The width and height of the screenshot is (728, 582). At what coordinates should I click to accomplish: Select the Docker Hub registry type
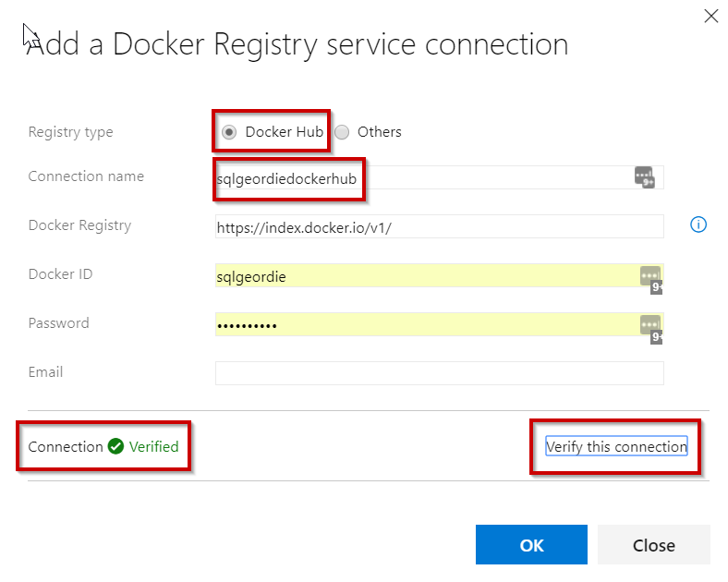pyautogui.click(x=229, y=132)
